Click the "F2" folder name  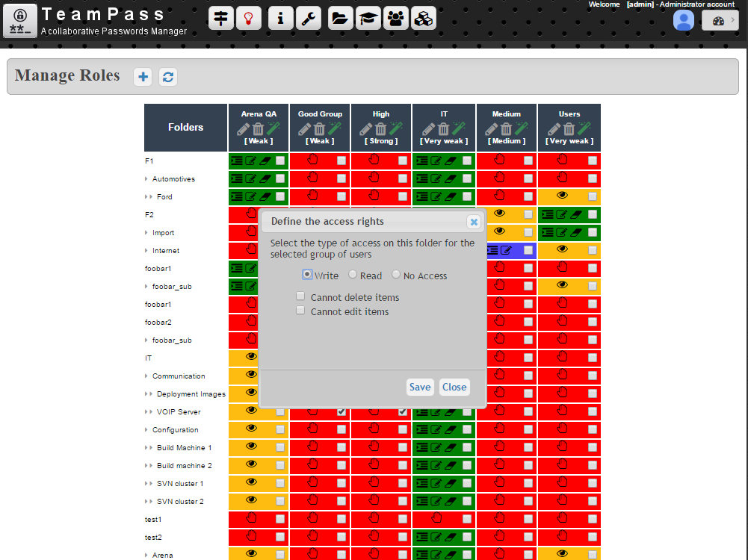149,215
